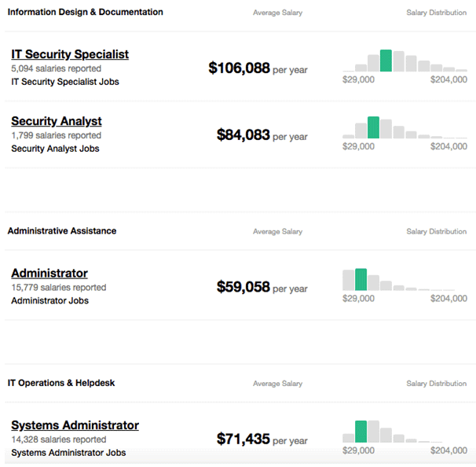Select Administrative Assistance category heading

62,231
